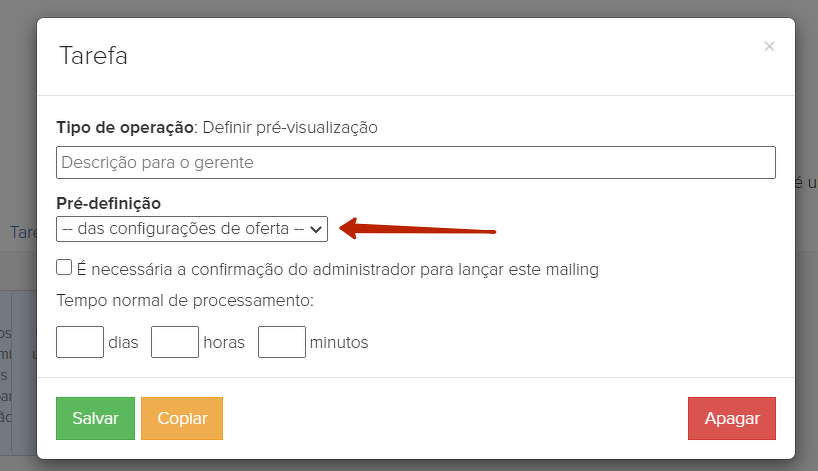Click the red arrow annotation
Image resolution: width=818 pixels, height=471 pixels.
[418, 230]
